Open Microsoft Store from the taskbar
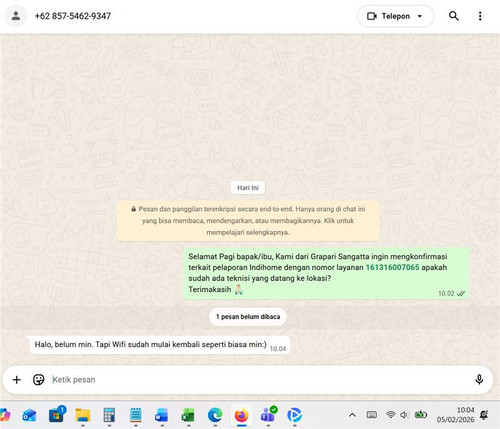Image resolution: width=500 pixels, height=429 pixels. 56,415
